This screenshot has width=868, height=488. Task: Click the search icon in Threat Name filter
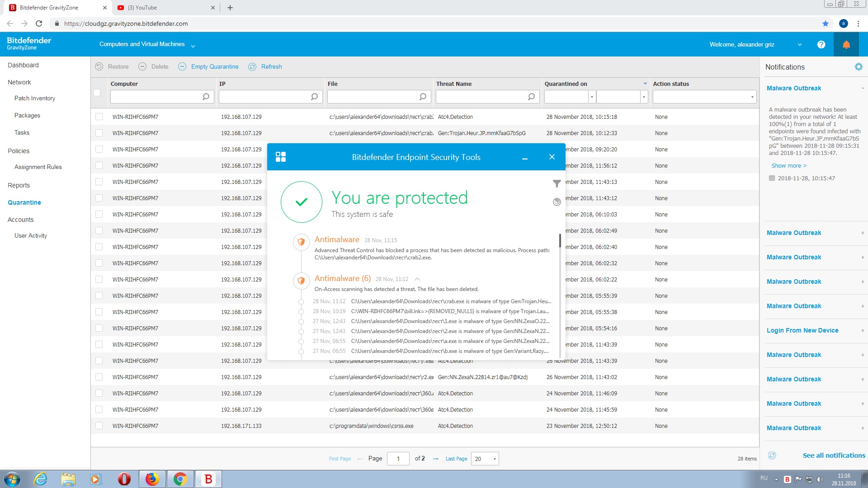[531, 97]
